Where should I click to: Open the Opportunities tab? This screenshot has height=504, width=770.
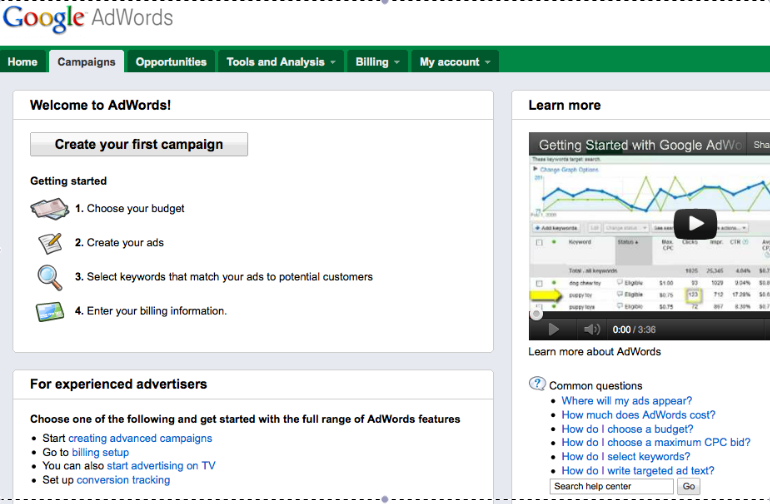coord(171,62)
